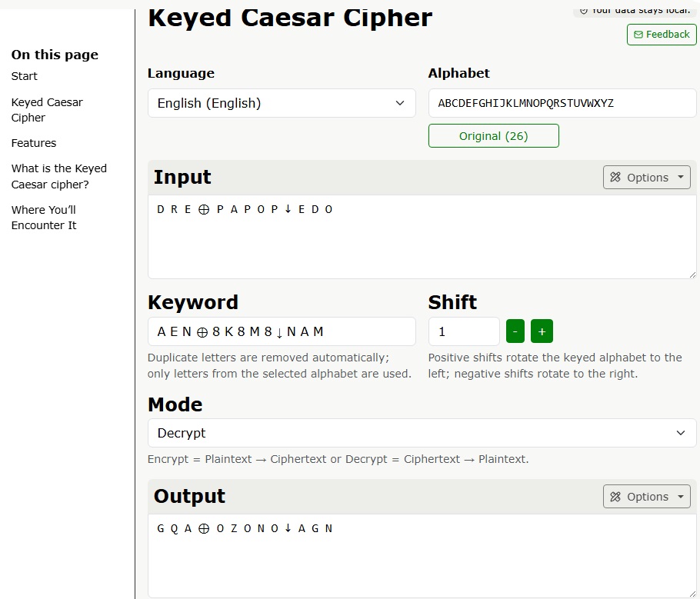Click the Input textarea resize handle
The image size is (700, 599).
pyautogui.click(x=692, y=275)
